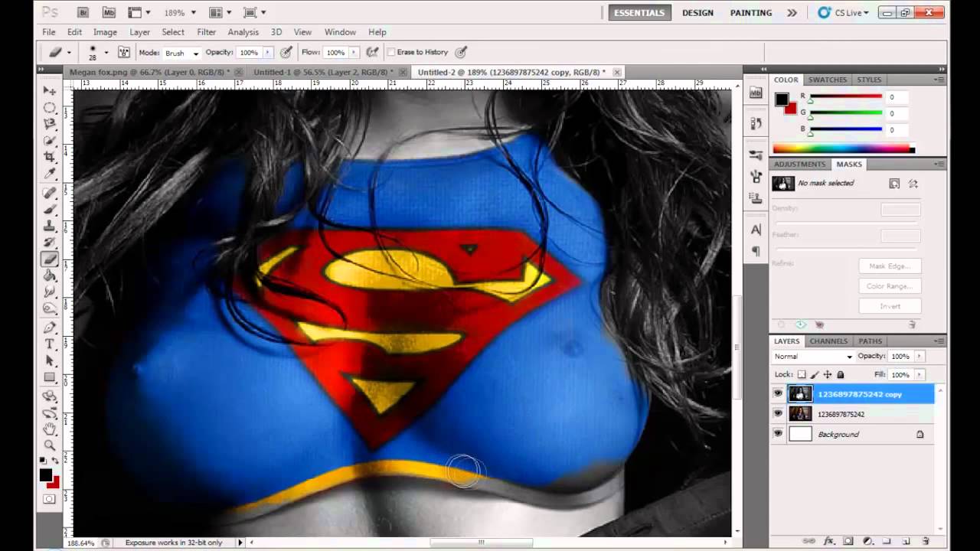This screenshot has height=551, width=980.
Task: Switch to the Essentials workspace
Action: coord(639,13)
